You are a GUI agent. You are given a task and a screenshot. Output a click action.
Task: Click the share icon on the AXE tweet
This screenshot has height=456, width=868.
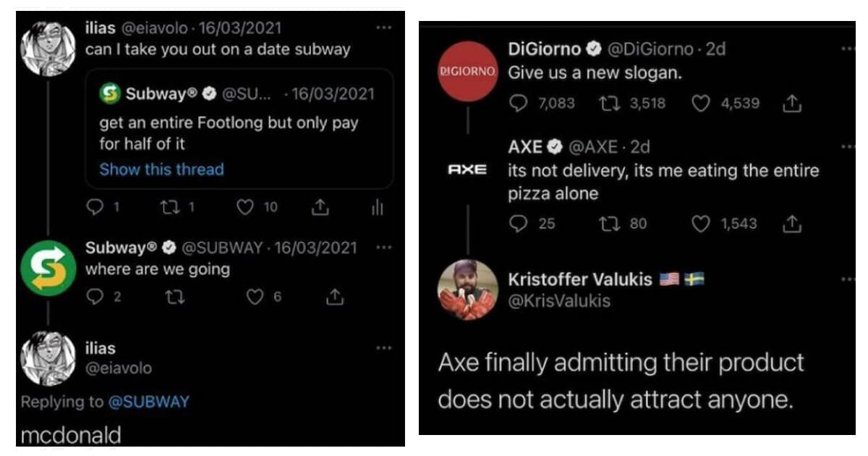pos(792,224)
